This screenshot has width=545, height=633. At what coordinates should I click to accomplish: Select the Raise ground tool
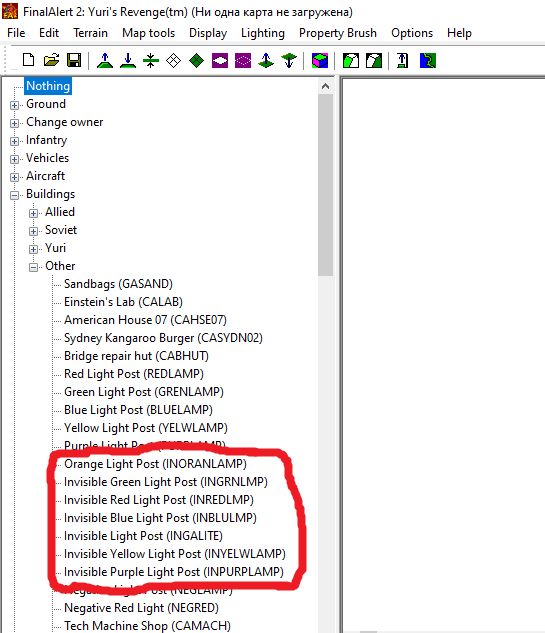click(105, 61)
